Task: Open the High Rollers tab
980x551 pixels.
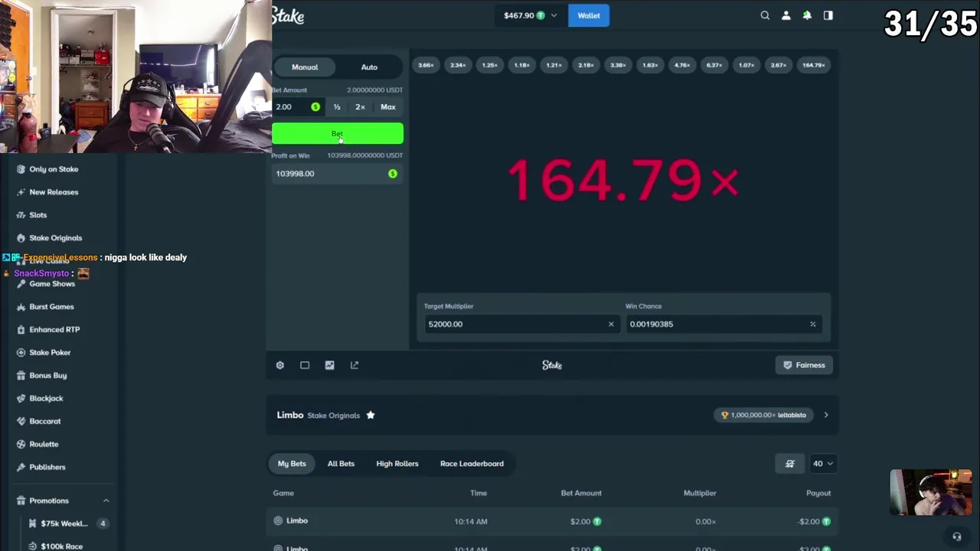Action: [x=397, y=464]
